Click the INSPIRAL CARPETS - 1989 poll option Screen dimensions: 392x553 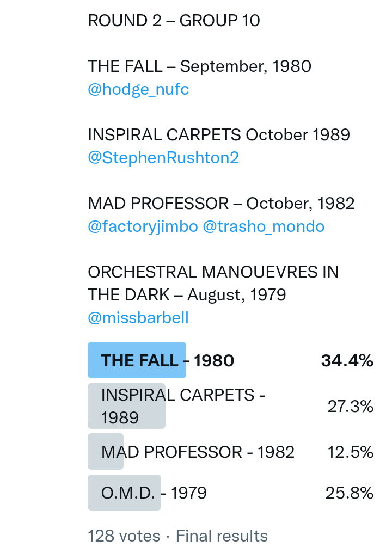click(183, 406)
